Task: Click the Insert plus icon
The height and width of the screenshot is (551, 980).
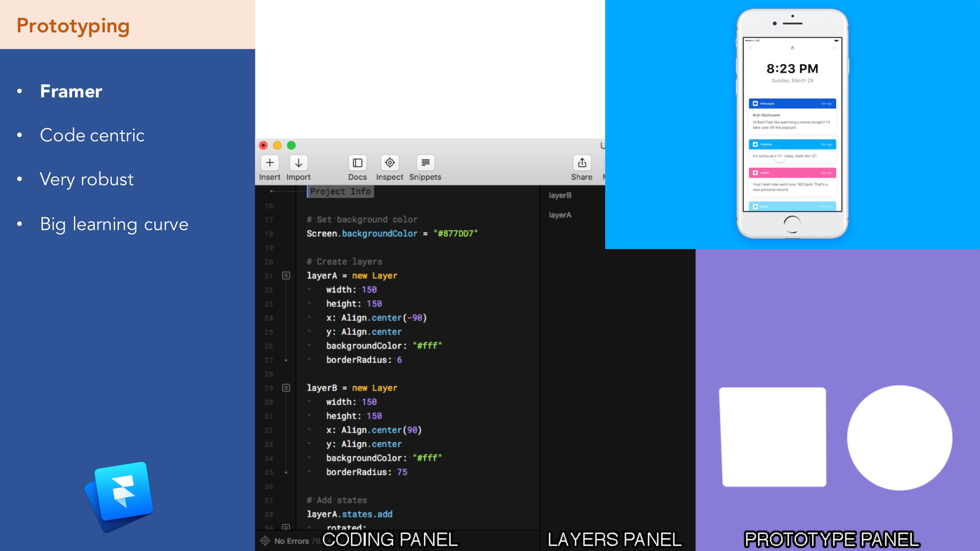Action: (x=270, y=163)
